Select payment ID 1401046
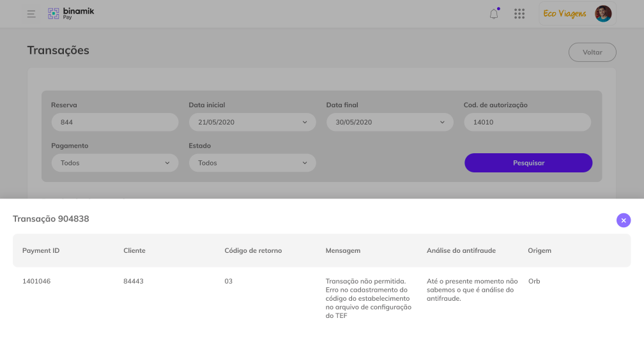Image resolution: width=644 pixels, height=355 pixels. click(36, 281)
